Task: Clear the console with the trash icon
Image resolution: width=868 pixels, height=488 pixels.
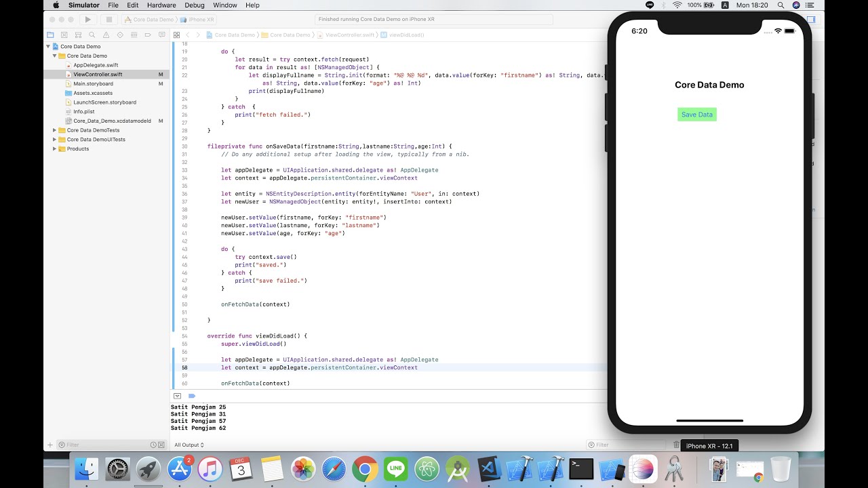Action: 676,445
